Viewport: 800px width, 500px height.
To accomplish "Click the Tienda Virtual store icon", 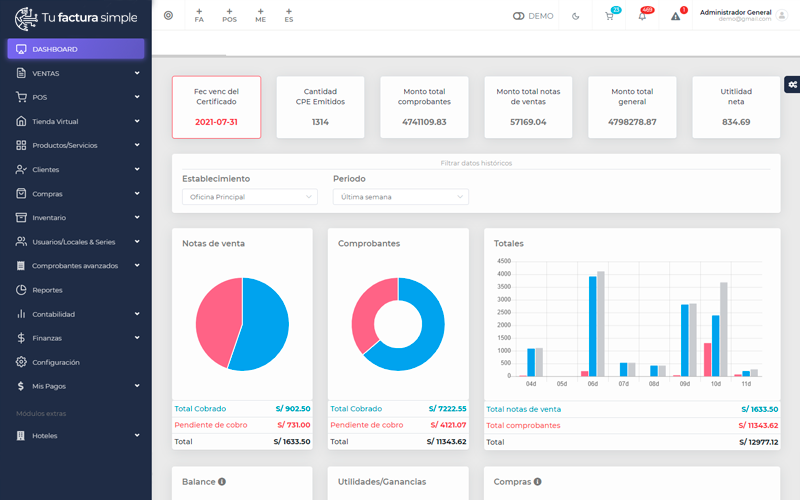I will click(x=21, y=121).
